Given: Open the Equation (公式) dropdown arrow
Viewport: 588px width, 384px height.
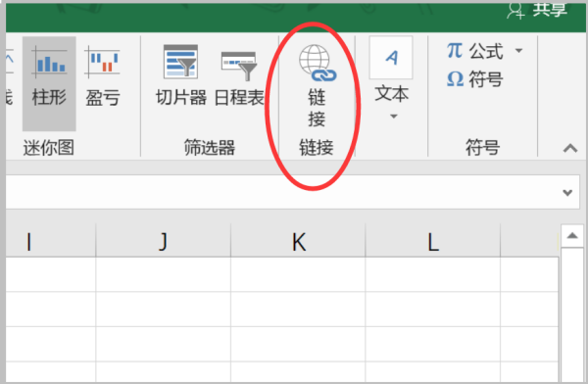Looking at the screenshot, I should tap(519, 51).
